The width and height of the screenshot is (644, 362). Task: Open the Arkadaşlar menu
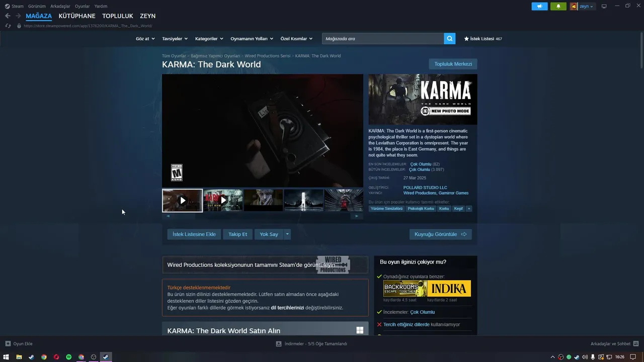point(60,6)
